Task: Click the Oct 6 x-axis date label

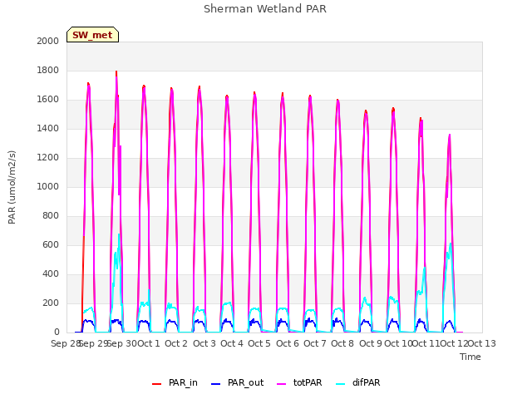Action: point(288,343)
